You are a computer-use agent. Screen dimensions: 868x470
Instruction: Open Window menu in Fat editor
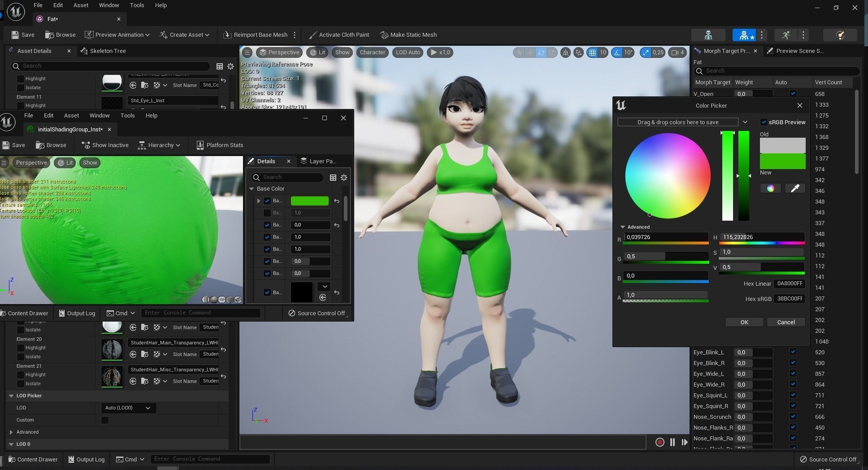[109, 5]
